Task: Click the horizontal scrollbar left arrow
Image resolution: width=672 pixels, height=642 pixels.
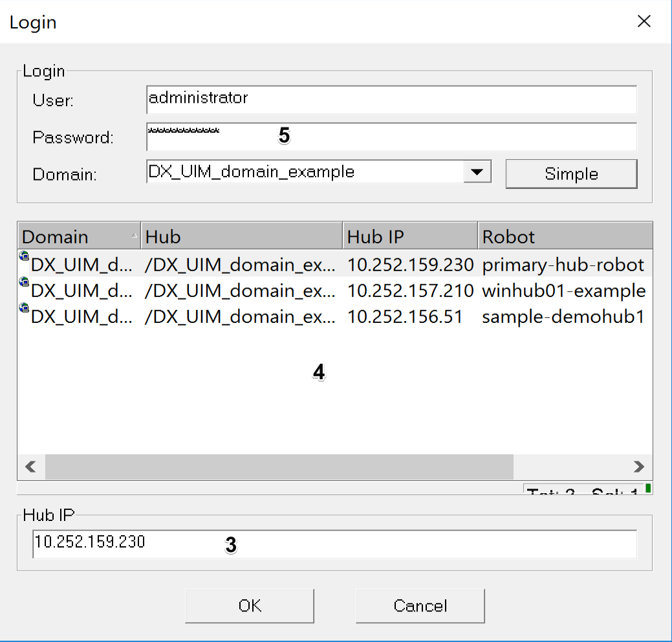Action: [31, 467]
